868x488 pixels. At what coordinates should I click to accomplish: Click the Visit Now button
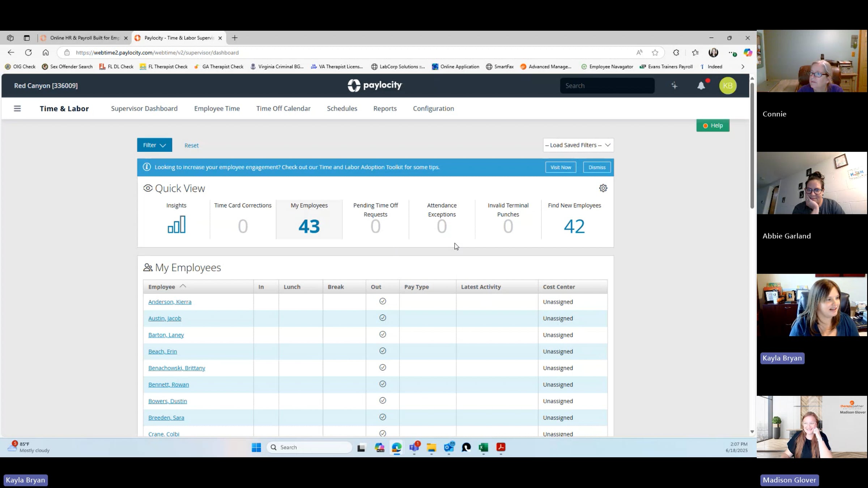coord(560,167)
